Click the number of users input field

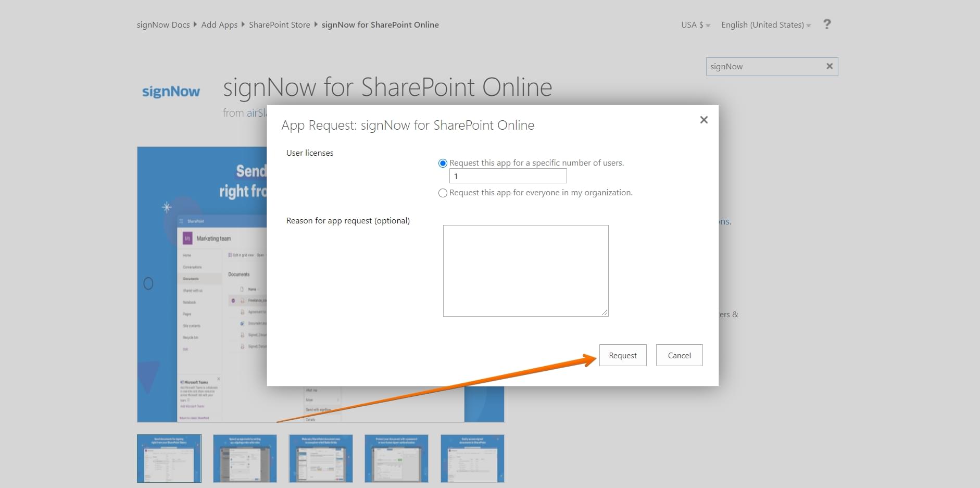(x=508, y=176)
